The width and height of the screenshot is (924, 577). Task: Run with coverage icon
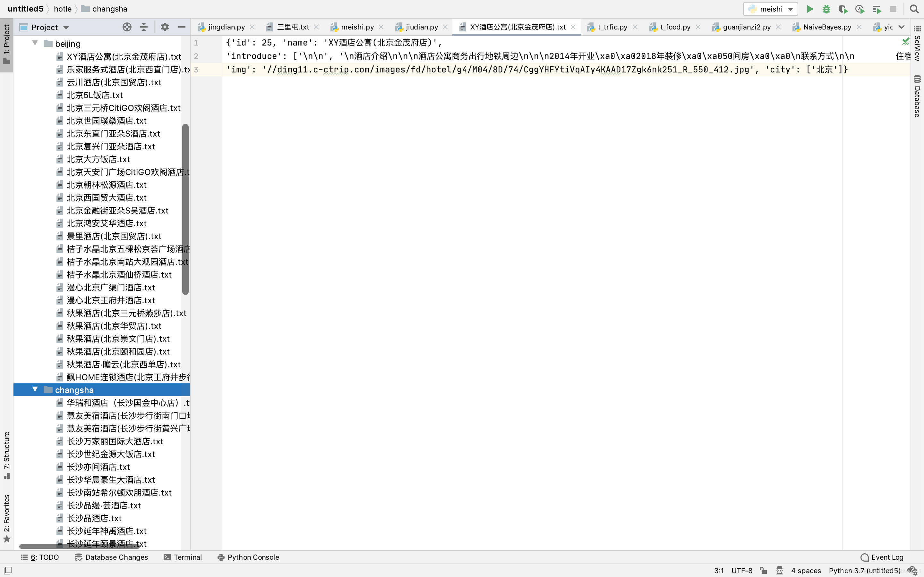coord(843,9)
